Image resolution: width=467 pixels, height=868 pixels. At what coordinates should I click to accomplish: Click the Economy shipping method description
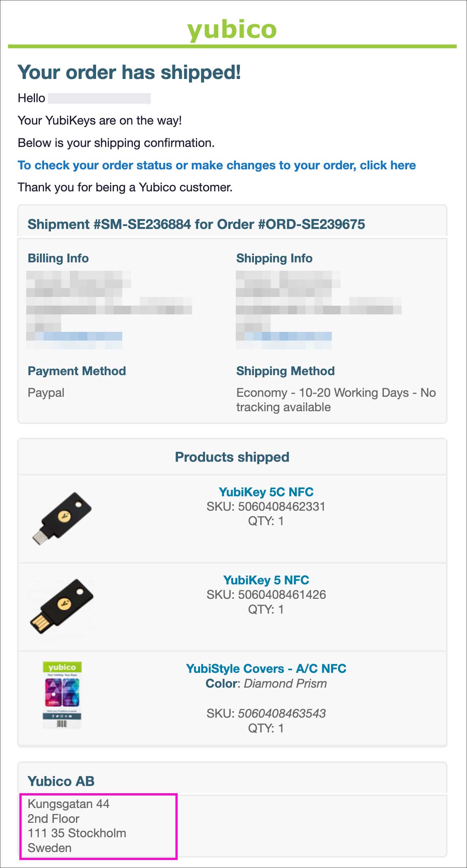coord(336,399)
